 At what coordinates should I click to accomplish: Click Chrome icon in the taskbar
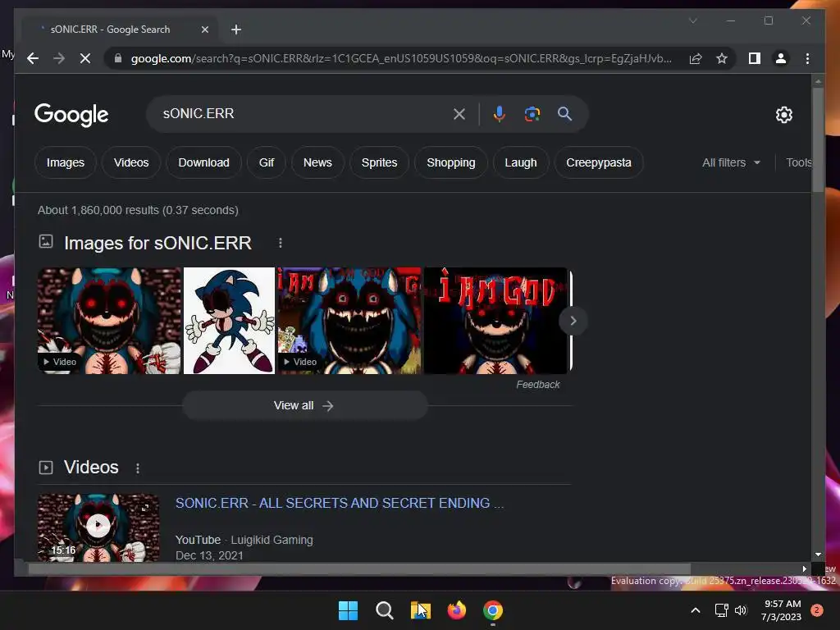click(x=493, y=610)
